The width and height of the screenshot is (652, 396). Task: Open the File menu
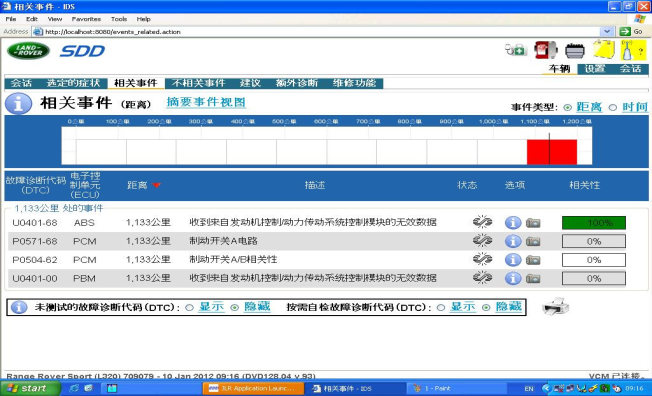point(11,19)
